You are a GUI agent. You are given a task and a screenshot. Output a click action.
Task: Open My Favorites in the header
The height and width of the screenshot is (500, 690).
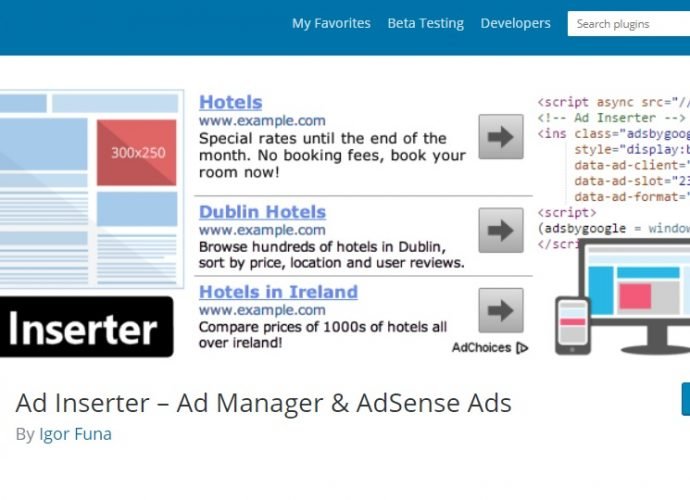(x=331, y=23)
